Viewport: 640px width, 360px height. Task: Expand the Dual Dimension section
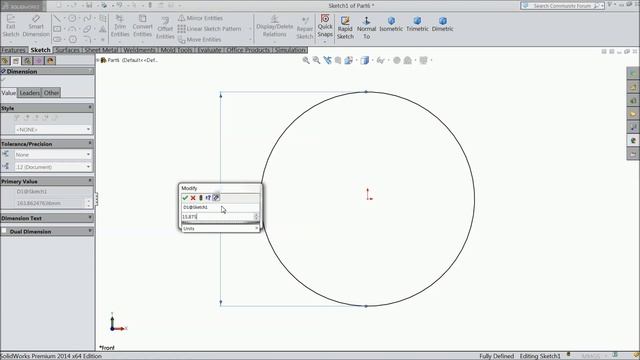(x=90, y=231)
